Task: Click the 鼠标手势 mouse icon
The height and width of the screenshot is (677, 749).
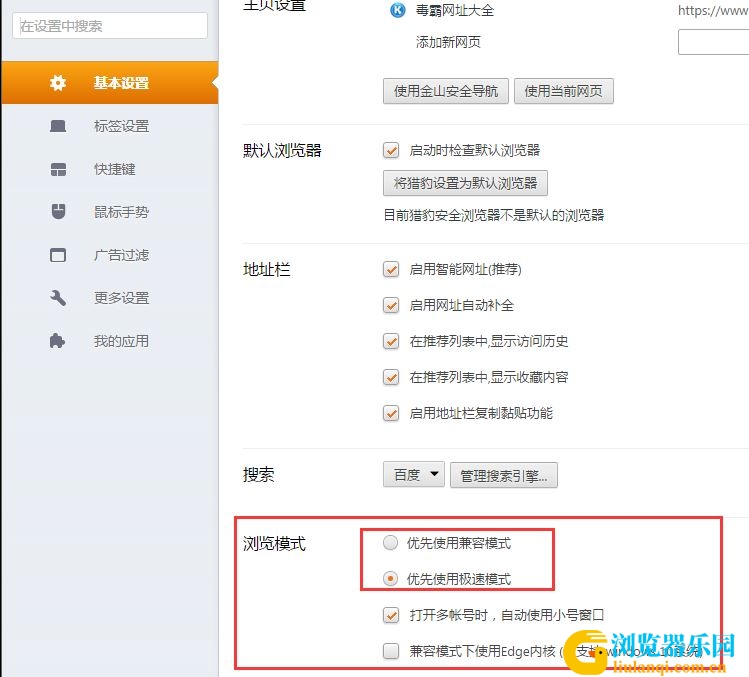Action: [58, 212]
